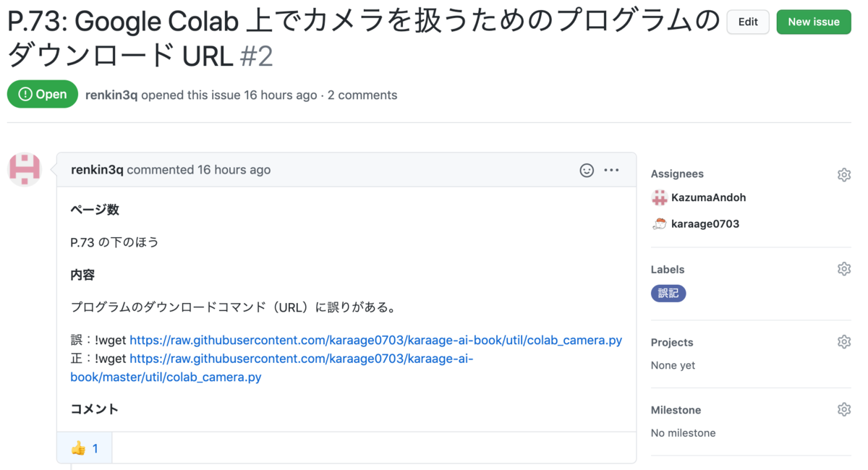Click the 16 hours ago comment timestamp
Screen dimensions: 868x470
(x=234, y=170)
